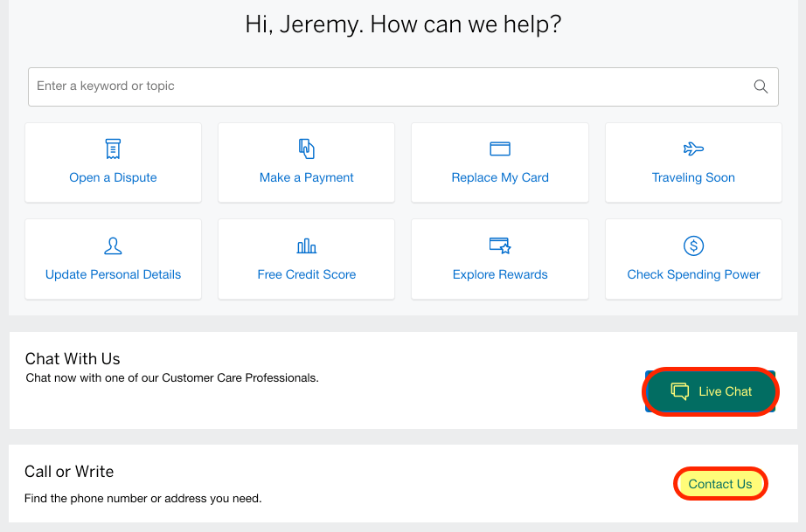Select the "Make a Payment" link text
The height and width of the screenshot is (532, 806).
coord(306,177)
